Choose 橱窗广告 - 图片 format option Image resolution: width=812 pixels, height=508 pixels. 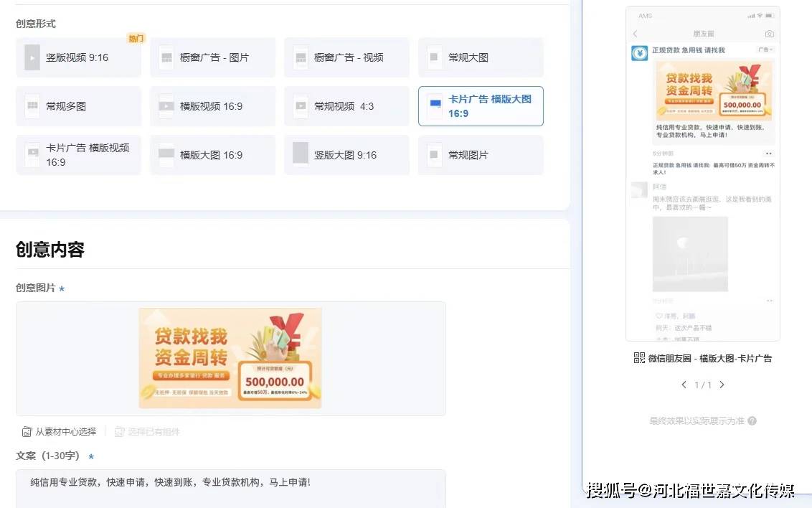point(212,57)
